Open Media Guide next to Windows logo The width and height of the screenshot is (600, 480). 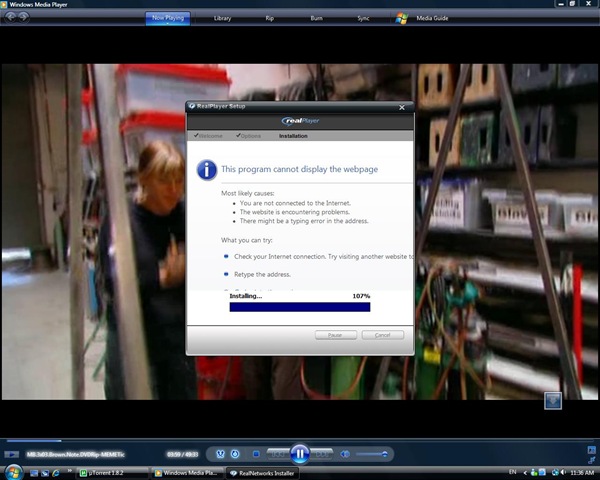(x=432, y=18)
